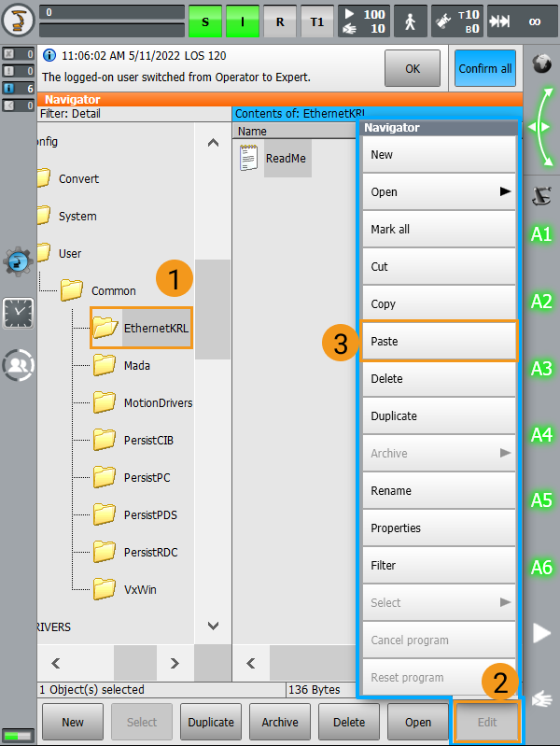Expand the Open submenu arrow
The width and height of the screenshot is (560, 746).
[505, 191]
